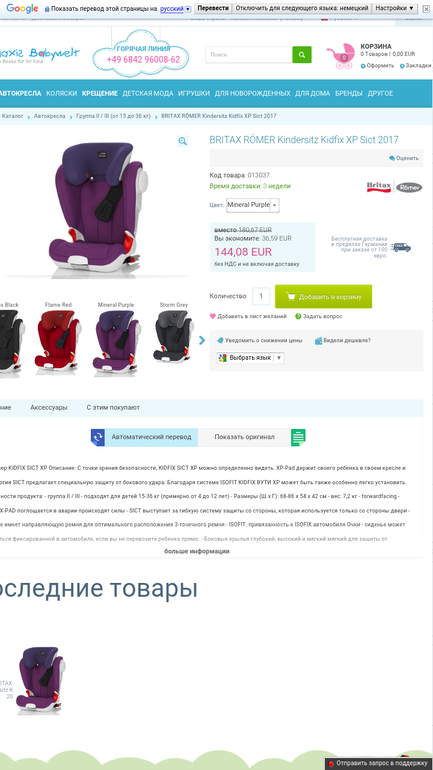Expand the language selection dropdown
The image size is (433, 770).
click(x=250, y=358)
